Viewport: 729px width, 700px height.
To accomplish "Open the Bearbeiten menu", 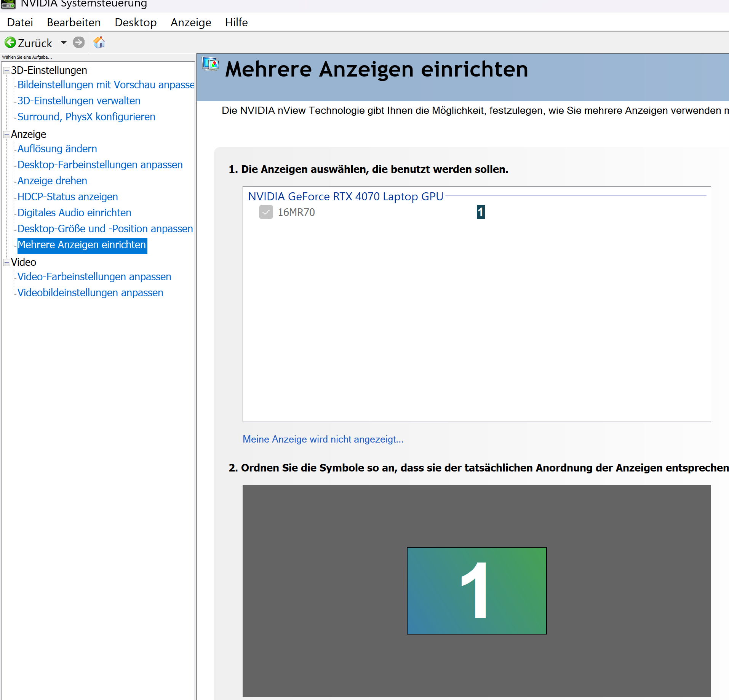I will point(74,22).
